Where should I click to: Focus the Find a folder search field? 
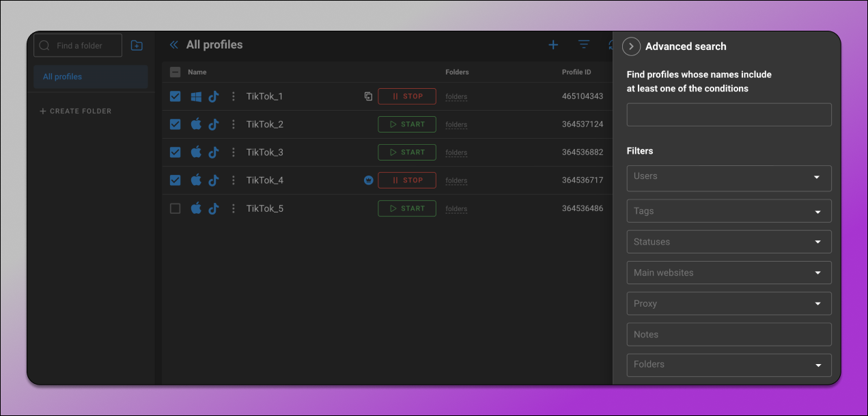[x=78, y=46]
